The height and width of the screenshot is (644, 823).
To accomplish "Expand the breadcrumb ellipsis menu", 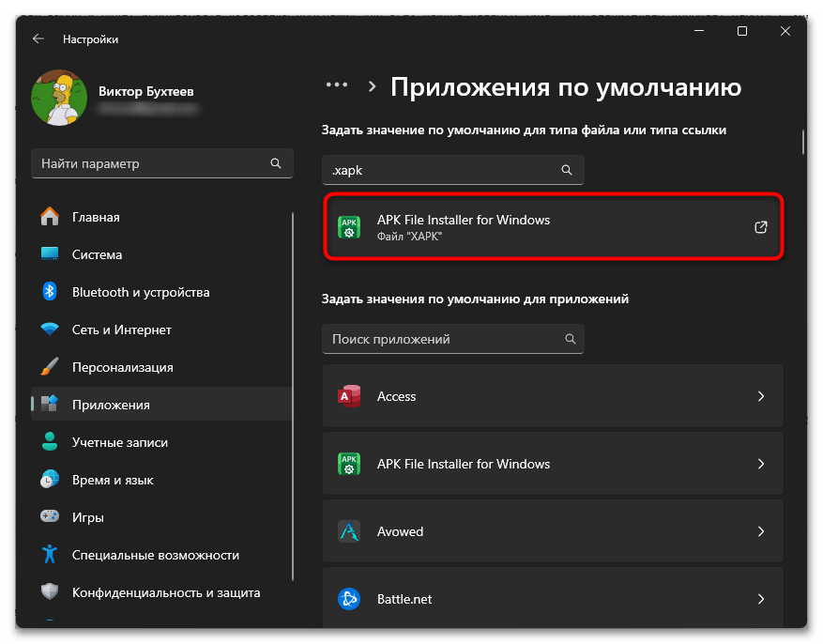I will click(x=337, y=85).
